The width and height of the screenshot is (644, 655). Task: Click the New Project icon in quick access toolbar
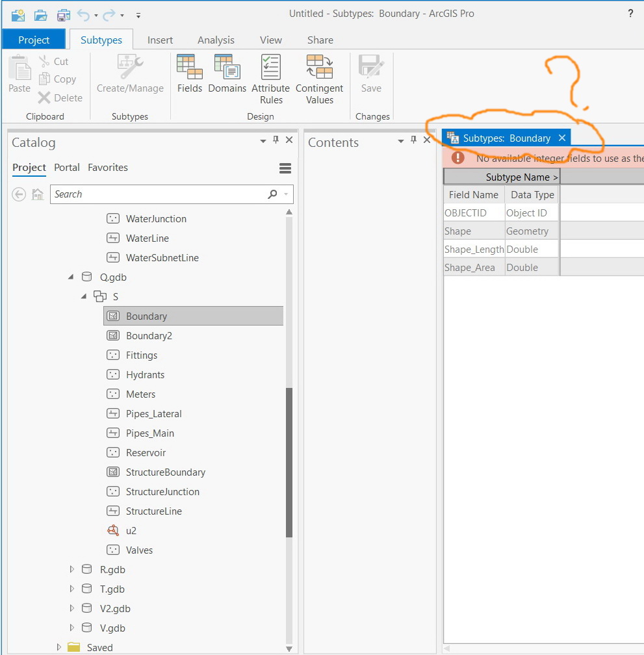pyautogui.click(x=18, y=15)
